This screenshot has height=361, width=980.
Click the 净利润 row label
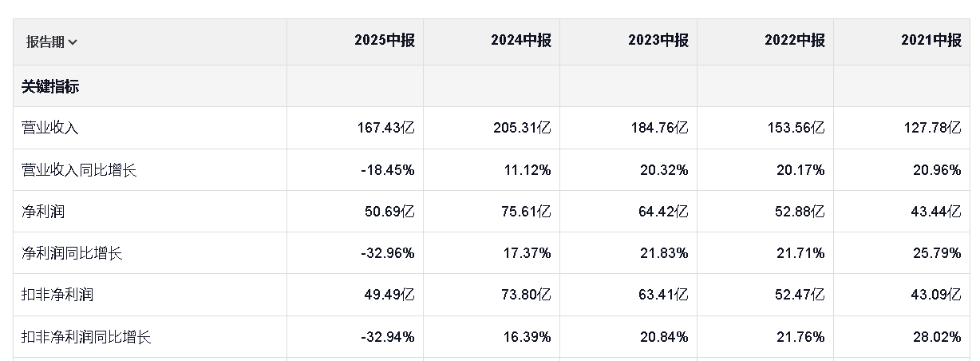(43, 212)
